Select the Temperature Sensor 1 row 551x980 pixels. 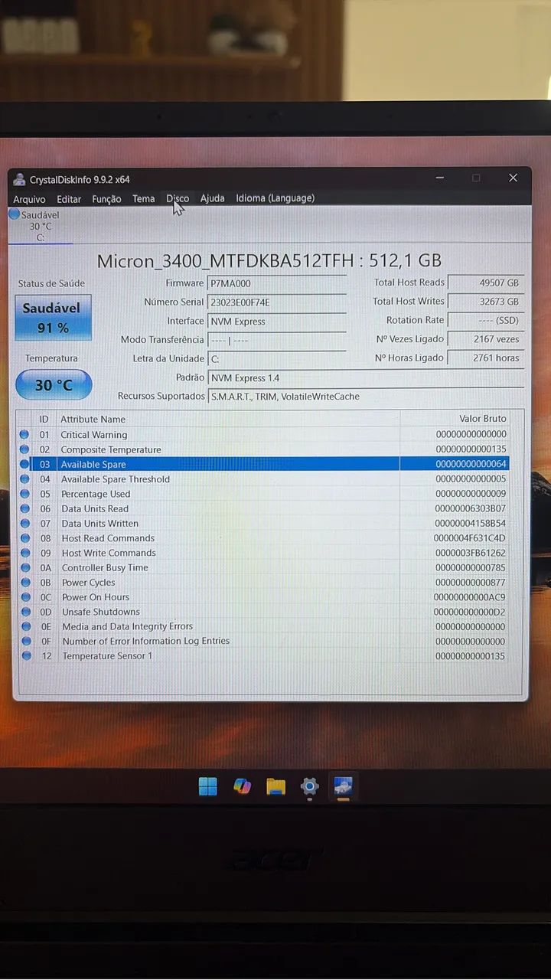(263, 656)
